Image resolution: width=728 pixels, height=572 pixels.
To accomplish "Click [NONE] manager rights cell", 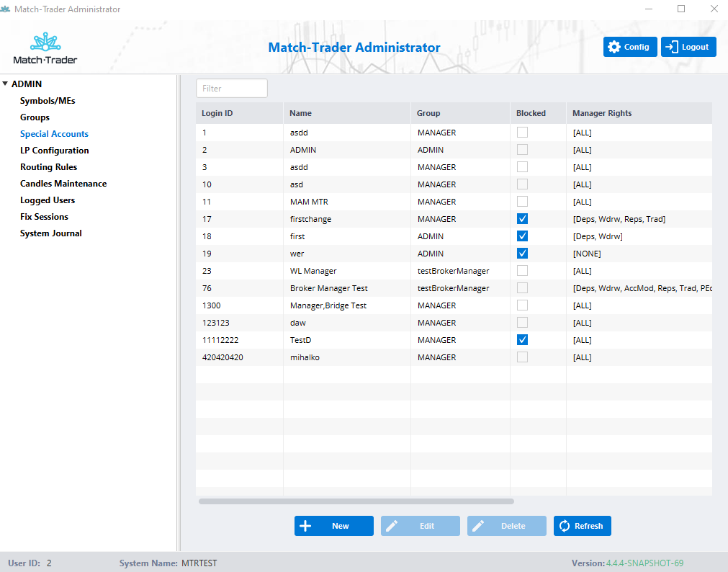I will click(x=639, y=254).
